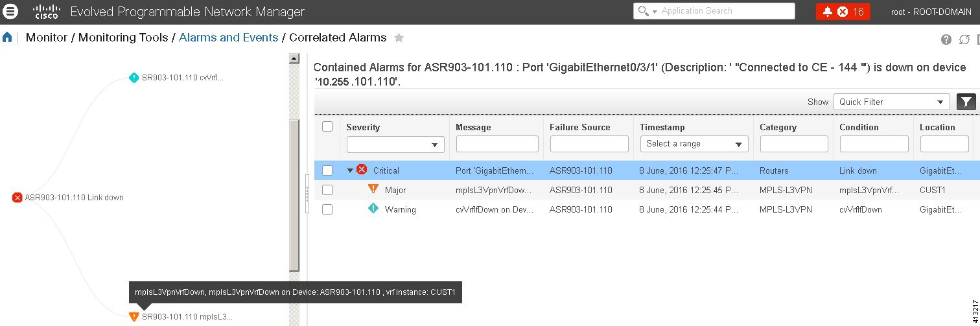Click the topology panel vertical scrollbar thumb
This screenshot has height=326, width=980.
(294, 194)
